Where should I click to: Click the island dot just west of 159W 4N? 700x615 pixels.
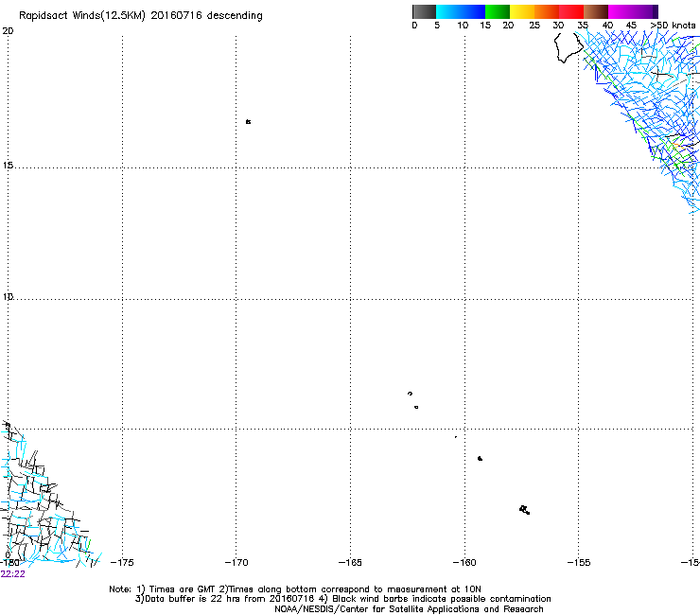(480, 458)
